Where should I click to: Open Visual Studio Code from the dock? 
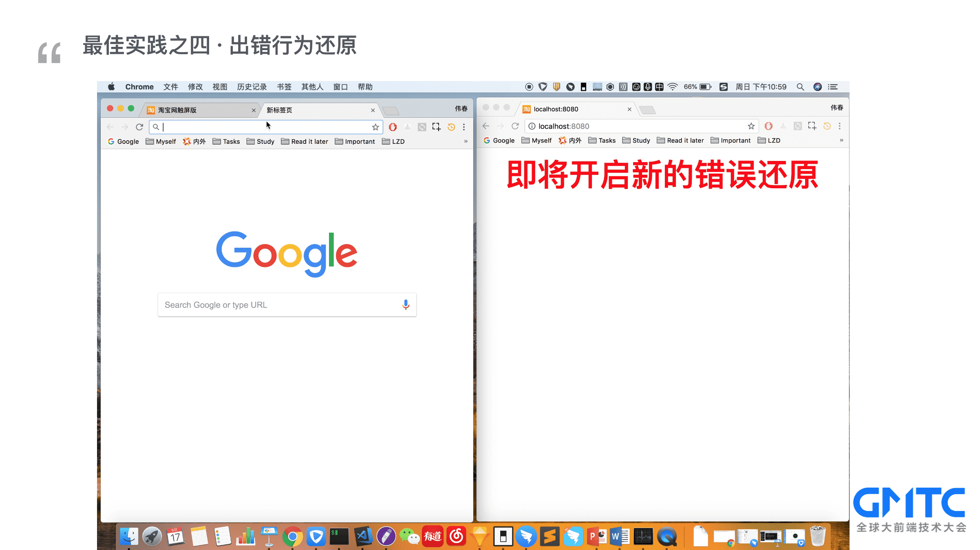tap(363, 537)
